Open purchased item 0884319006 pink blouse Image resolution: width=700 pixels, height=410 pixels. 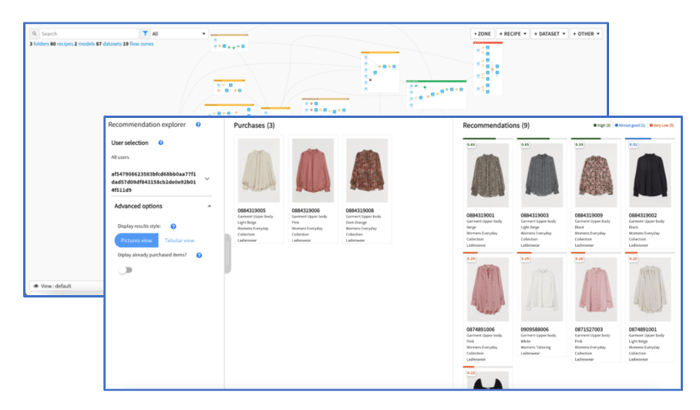pos(313,170)
